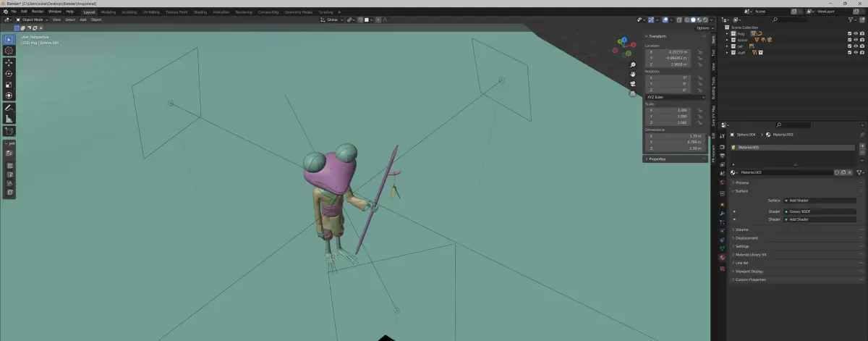The height and width of the screenshot is (341, 868).
Task: Select Material.003 slot in material list
Action: (793, 147)
